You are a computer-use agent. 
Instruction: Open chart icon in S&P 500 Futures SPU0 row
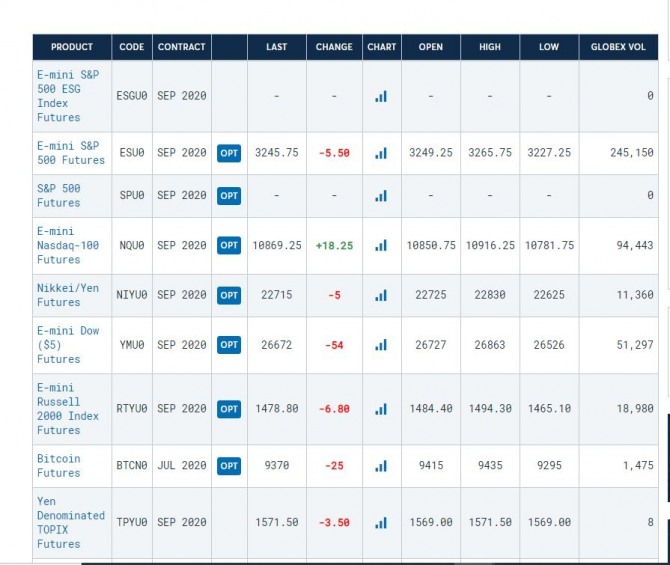pyautogui.click(x=381, y=196)
